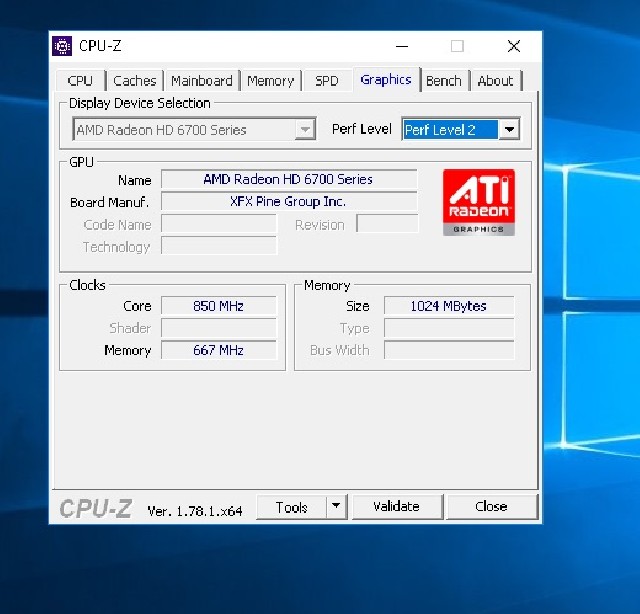Click the 1024 MBytes memory size value
This screenshot has width=640, height=614.
(x=449, y=306)
